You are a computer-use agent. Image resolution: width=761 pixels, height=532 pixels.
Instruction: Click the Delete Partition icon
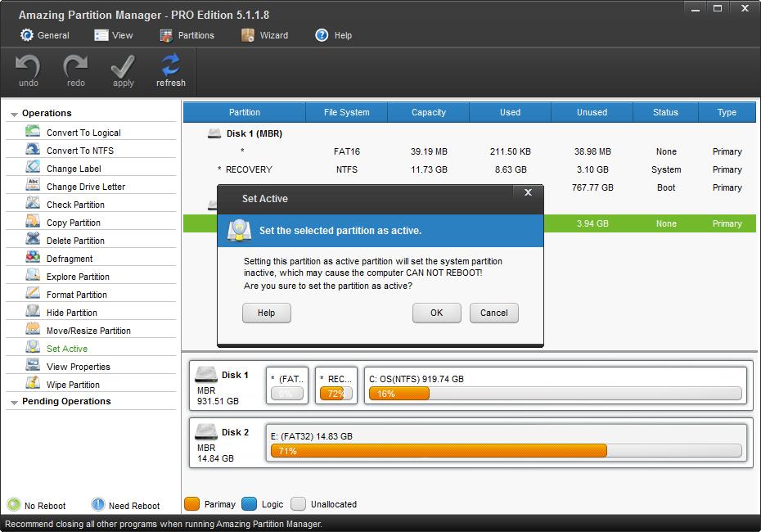(33, 239)
